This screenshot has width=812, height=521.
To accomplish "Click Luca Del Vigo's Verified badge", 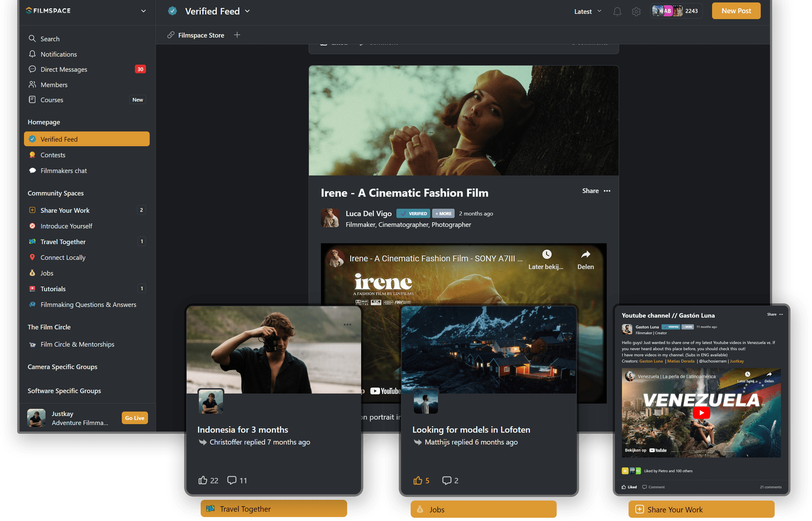I will point(413,213).
